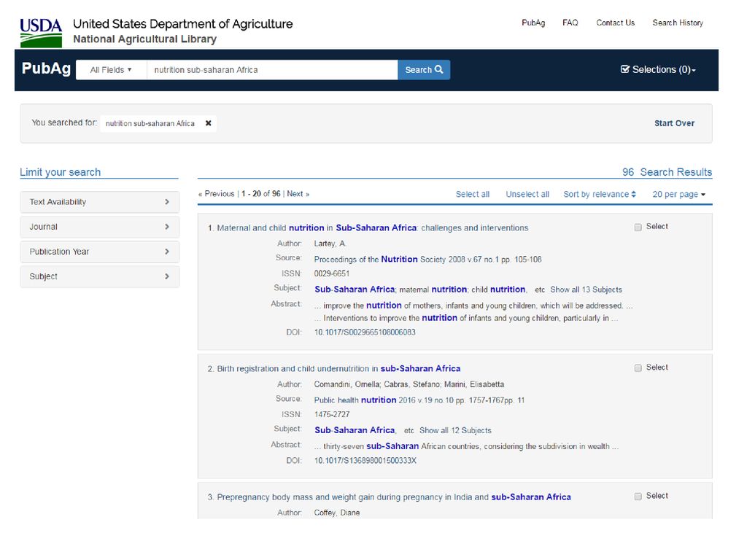Click the author name Lartey, A.
Screen dimensions: 747x560
pos(330,244)
